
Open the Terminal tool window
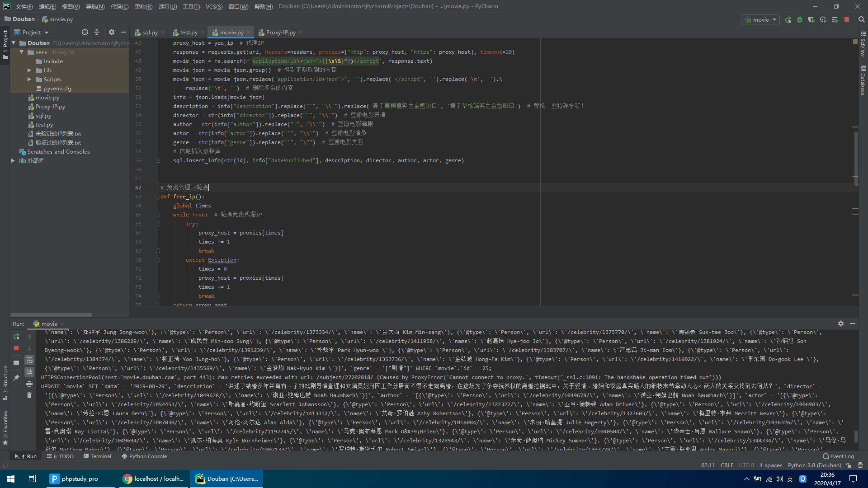97,456
